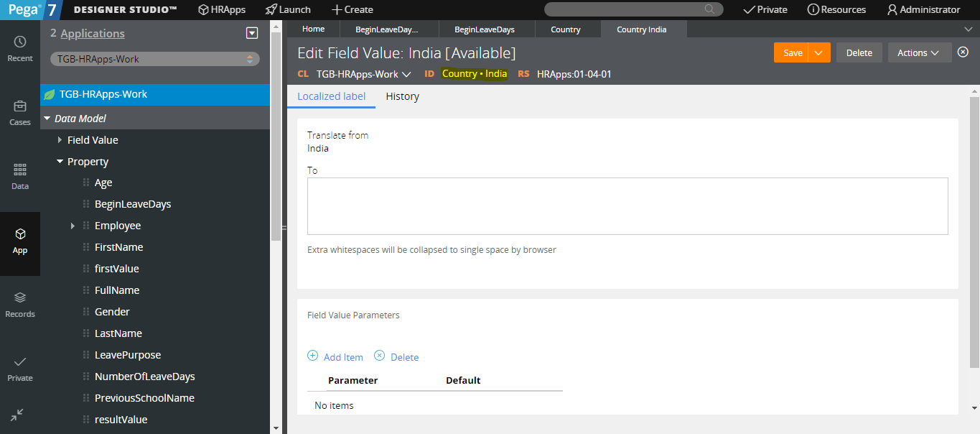Open the explorer options dropdown box icon
980x434 pixels.
point(251,33)
